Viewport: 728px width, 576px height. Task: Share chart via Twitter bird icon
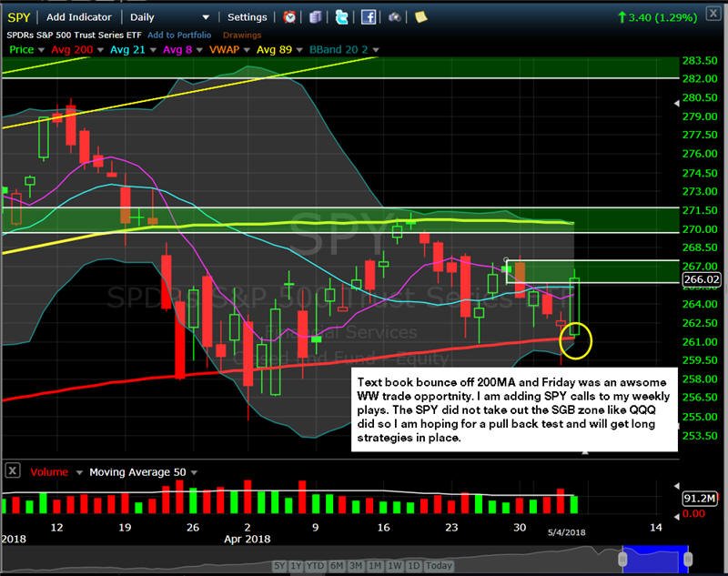342,17
